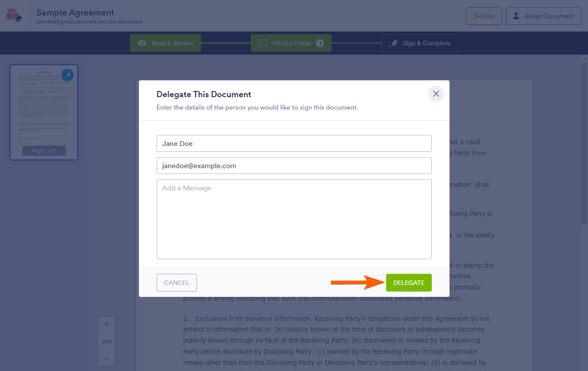Click the Fill Out Fields count badge
Viewport: 588px width, 371px height.
click(320, 43)
